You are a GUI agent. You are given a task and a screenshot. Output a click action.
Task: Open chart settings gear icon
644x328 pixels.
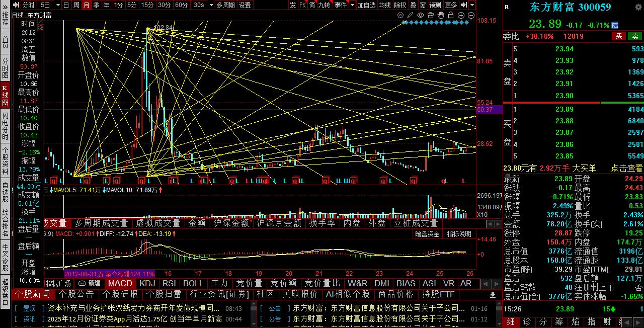coord(400,15)
